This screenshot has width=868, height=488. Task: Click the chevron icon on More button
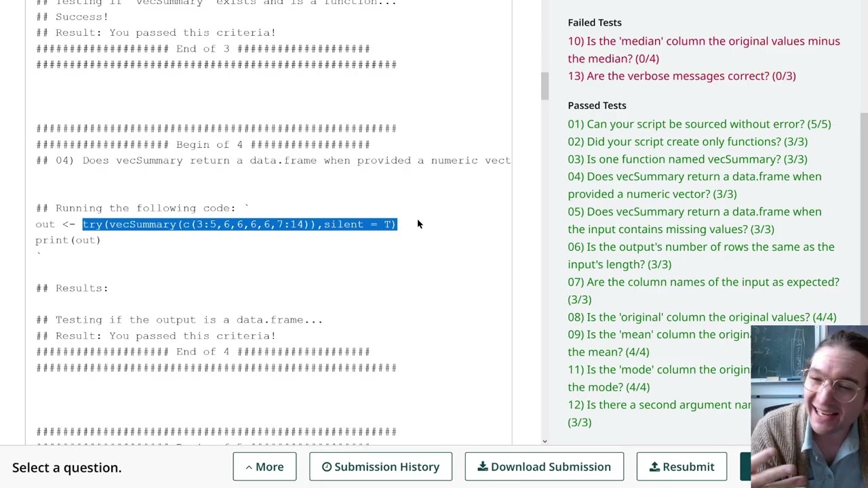249,467
